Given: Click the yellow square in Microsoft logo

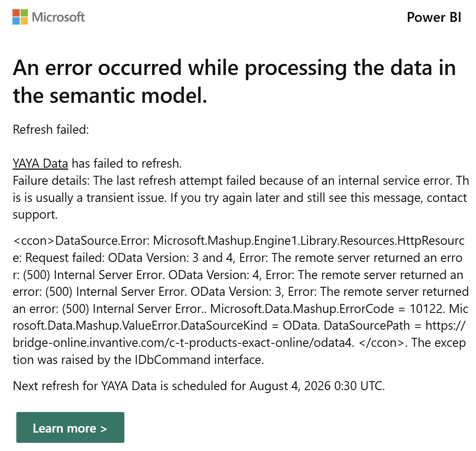Looking at the screenshot, I should coord(24,21).
